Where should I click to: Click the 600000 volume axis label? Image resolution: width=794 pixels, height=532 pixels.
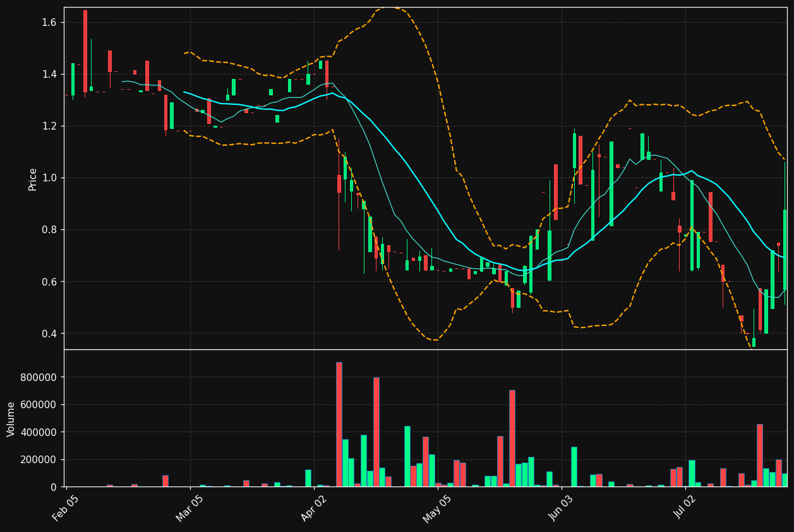[39, 405]
